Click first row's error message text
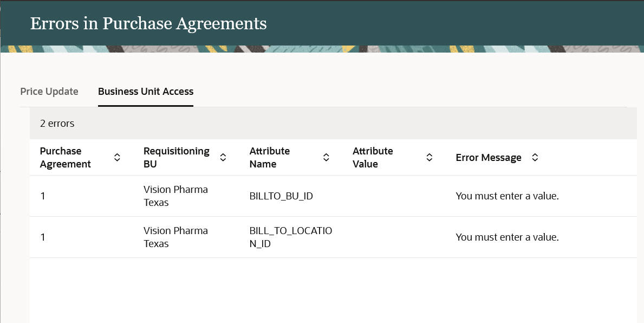 [x=507, y=196]
